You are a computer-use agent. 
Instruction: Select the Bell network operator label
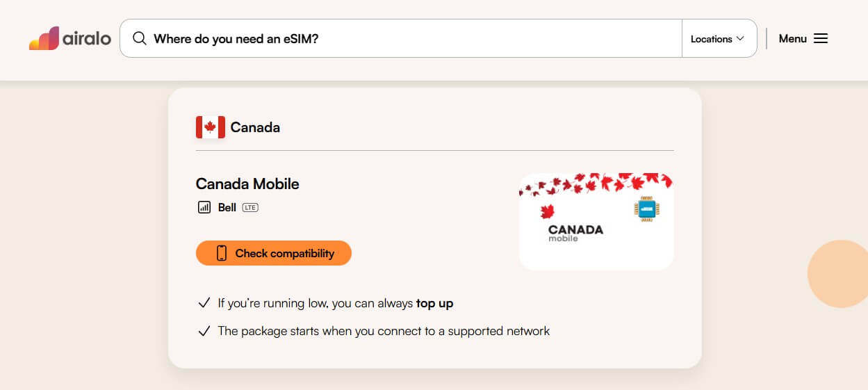pyautogui.click(x=227, y=207)
